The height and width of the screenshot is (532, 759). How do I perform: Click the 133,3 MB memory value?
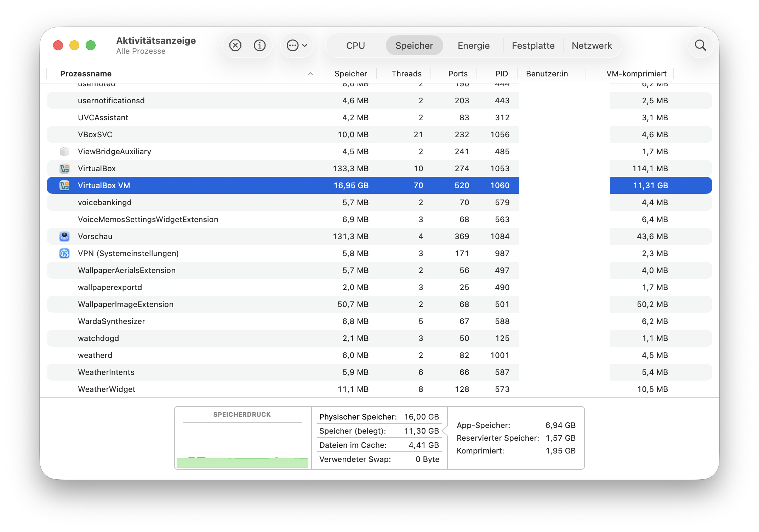[350, 168]
